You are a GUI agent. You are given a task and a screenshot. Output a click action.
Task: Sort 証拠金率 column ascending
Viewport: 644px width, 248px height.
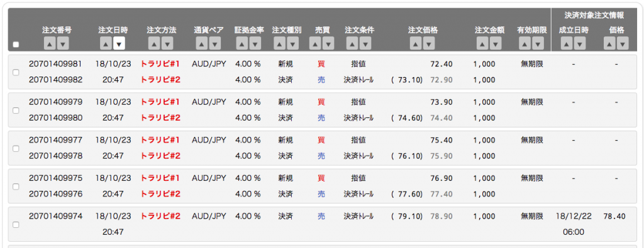(242, 43)
